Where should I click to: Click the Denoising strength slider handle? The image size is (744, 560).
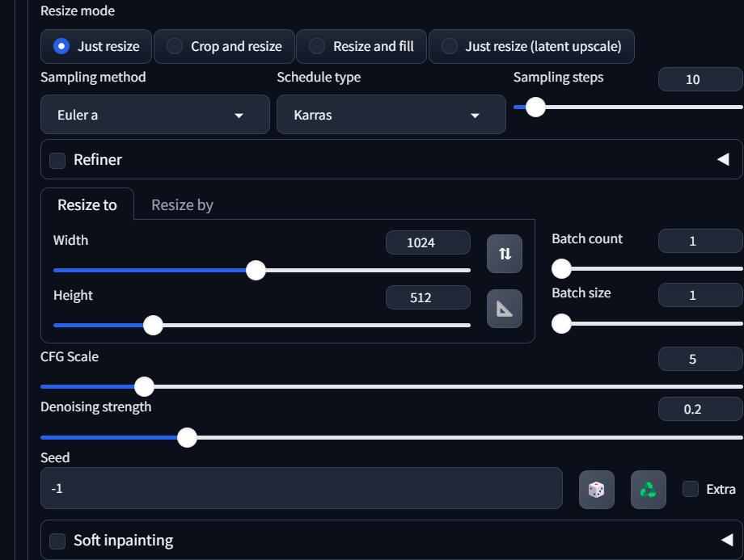click(187, 437)
